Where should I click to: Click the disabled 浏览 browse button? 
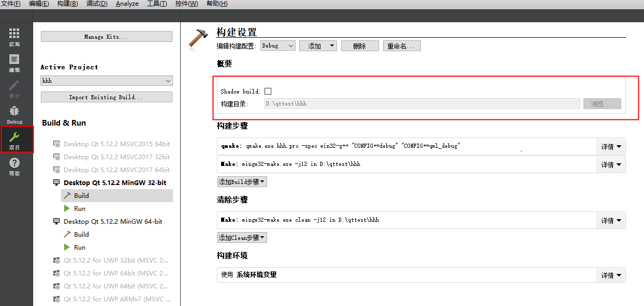602,103
